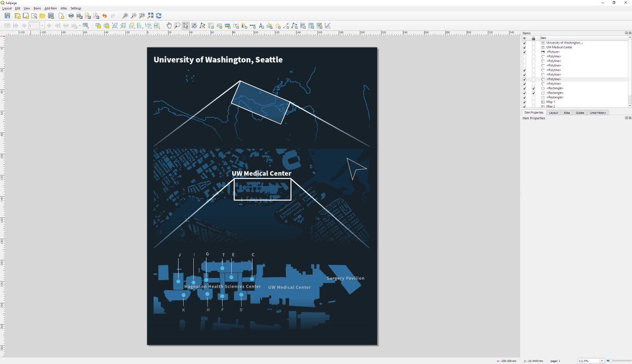632x364 pixels.
Task: Click the Save as Template icon
Action: (51, 16)
